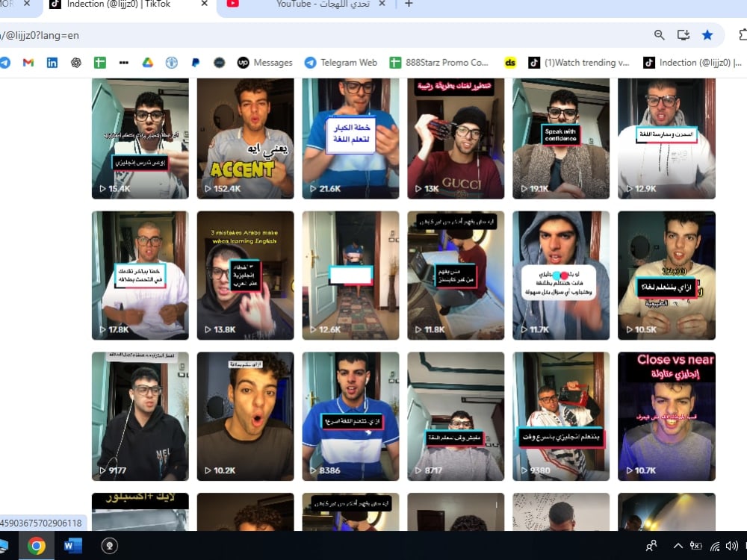Image resolution: width=747 pixels, height=560 pixels.
Task: Open the video with 21.6K views
Action: coord(350,139)
